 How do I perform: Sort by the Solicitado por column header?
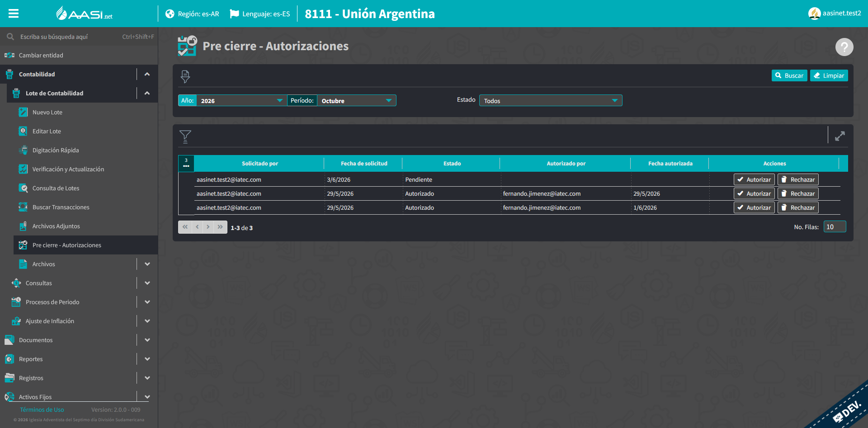259,164
